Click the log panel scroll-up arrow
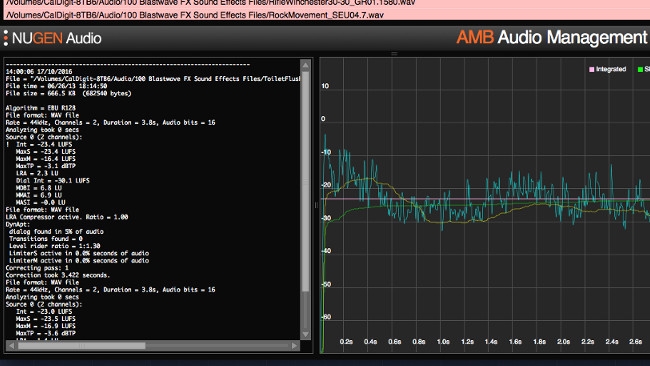This screenshot has width=650, height=366. 306,65
